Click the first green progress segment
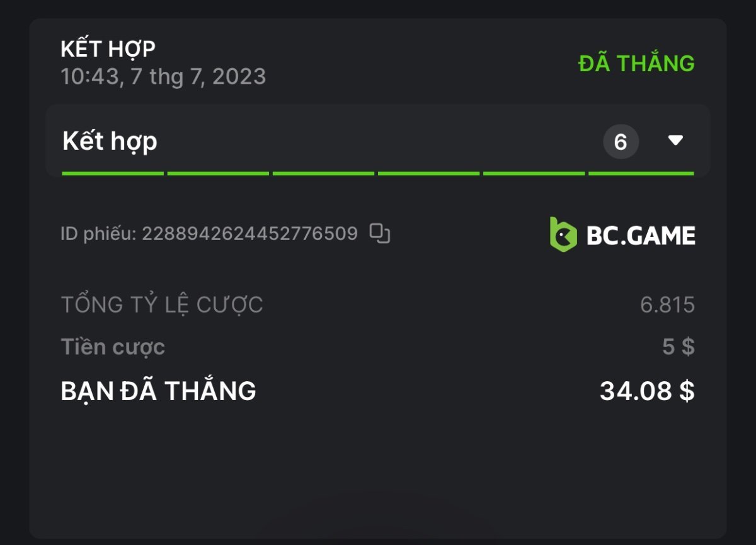The height and width of the screenshot is (545, 756). click(113, 173)
